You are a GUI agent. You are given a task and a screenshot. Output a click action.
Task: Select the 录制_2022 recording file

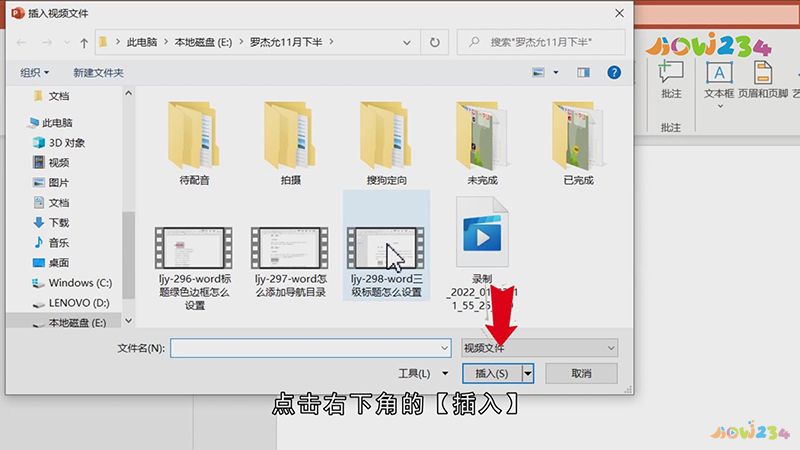coord(482,254)
